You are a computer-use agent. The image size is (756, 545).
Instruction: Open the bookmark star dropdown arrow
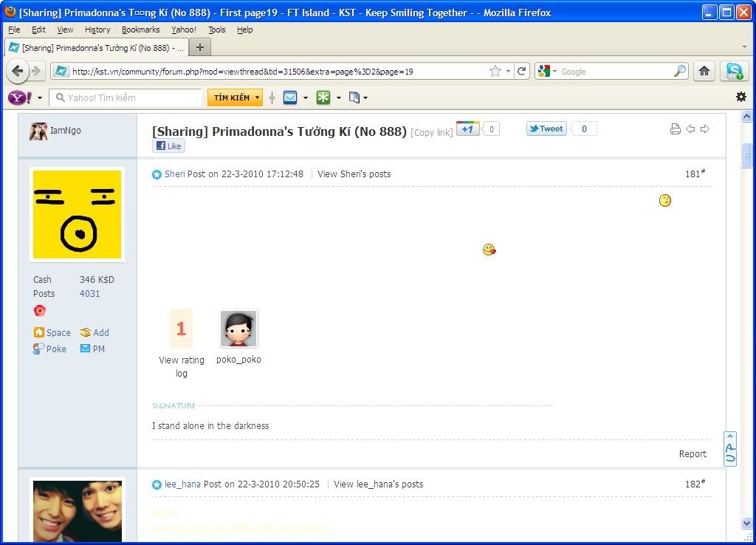tap(508, 72)
